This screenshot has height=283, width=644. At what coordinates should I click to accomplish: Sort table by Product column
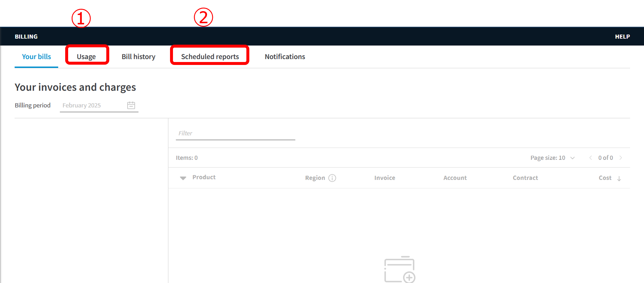(204, 177)
